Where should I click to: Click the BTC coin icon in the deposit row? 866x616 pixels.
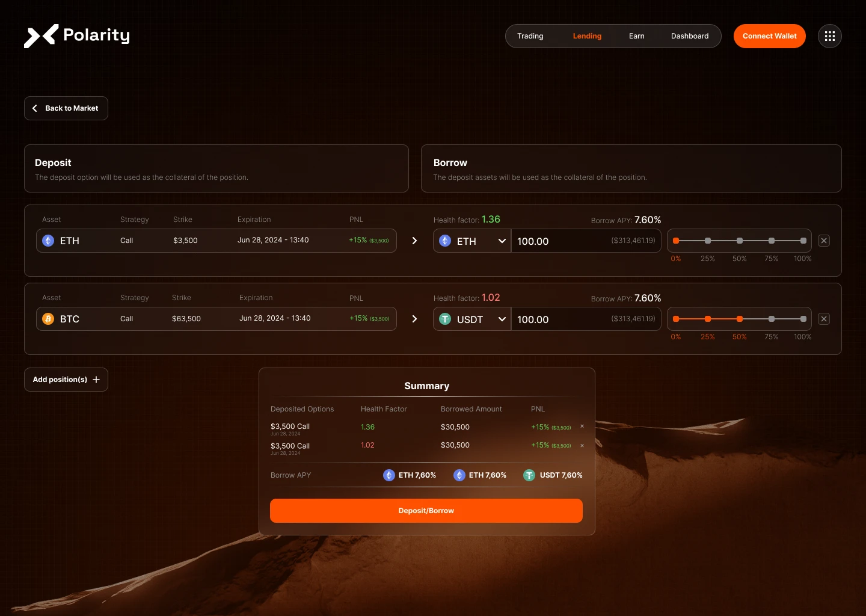[x=48, y=319]
